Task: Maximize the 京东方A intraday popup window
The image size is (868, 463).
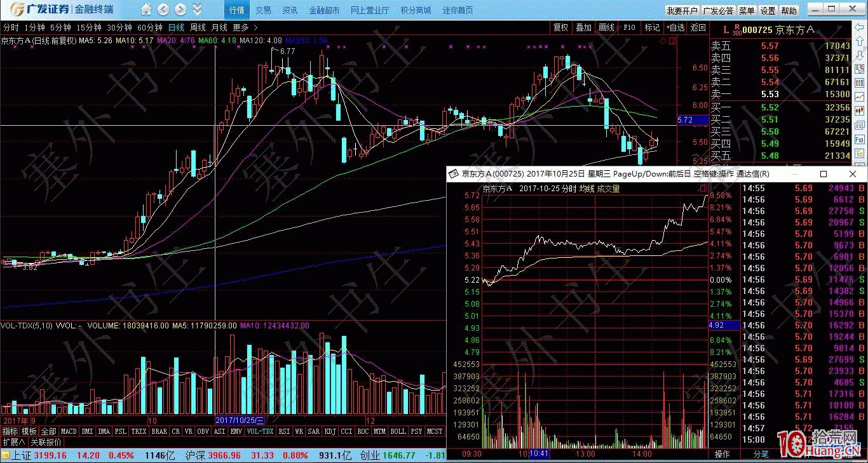Action: (824, 174)
